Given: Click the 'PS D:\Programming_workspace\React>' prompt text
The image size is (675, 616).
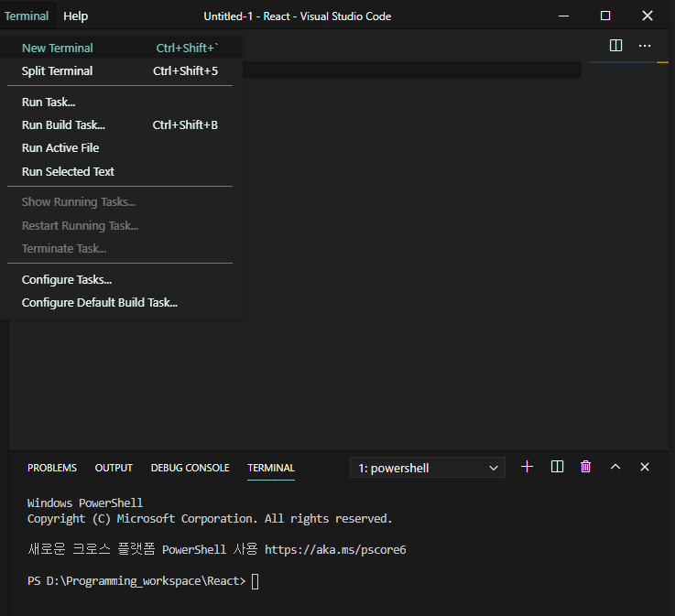Looking at the screenshot, I should tap(136, 581).
